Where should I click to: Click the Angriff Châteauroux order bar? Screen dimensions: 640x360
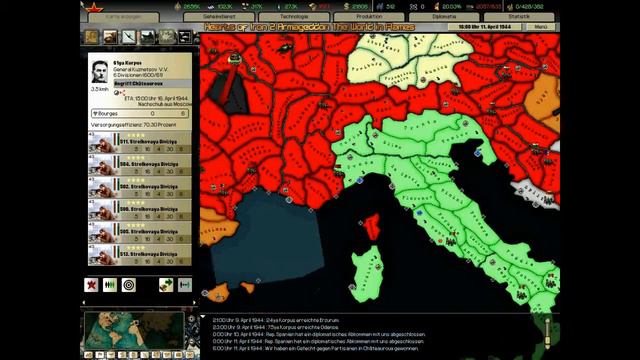(152, 83)
